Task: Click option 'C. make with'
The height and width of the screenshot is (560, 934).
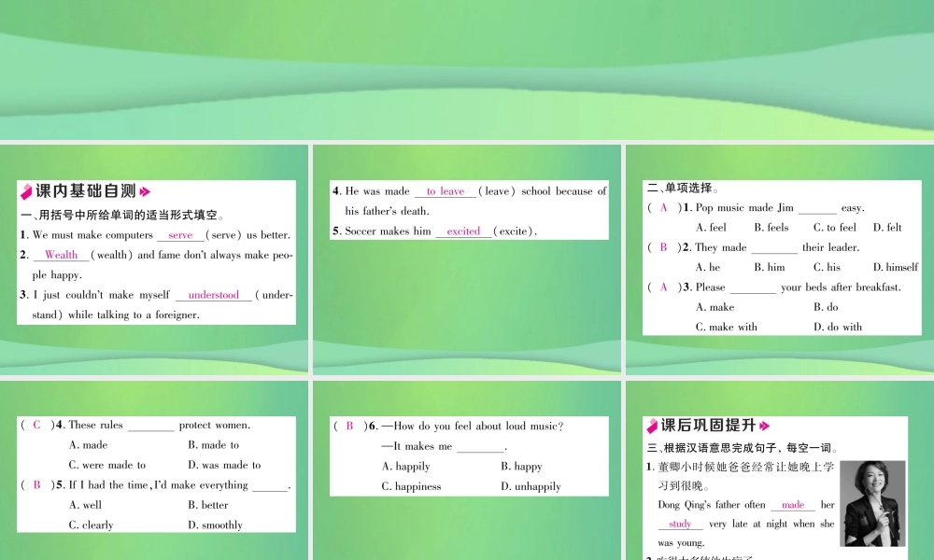Action: [727, 327]
